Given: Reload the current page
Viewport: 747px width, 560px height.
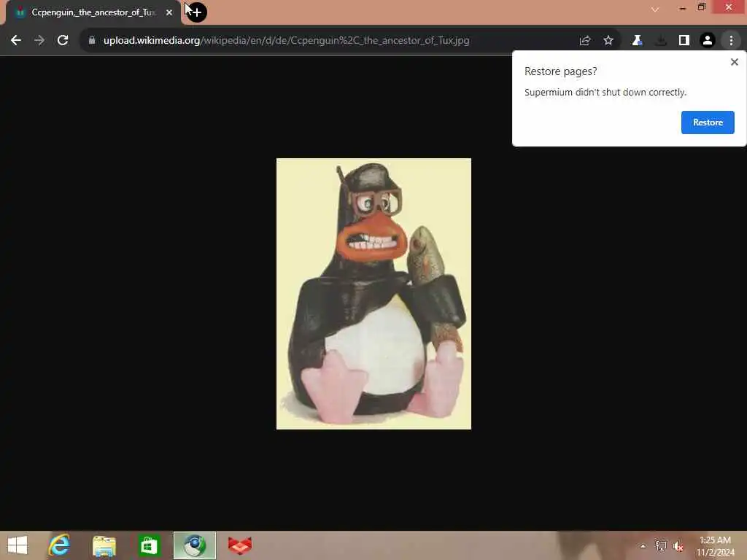Looking at the screenshot, I should click(63, 41).
